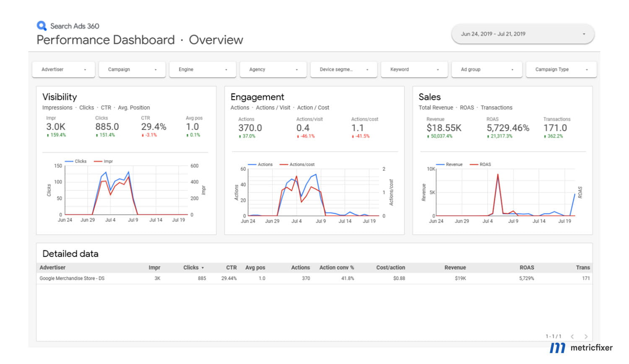Click the 1-1 / 1 pagination label
This screenshot has width=629, height=364.
pos(554,336)
